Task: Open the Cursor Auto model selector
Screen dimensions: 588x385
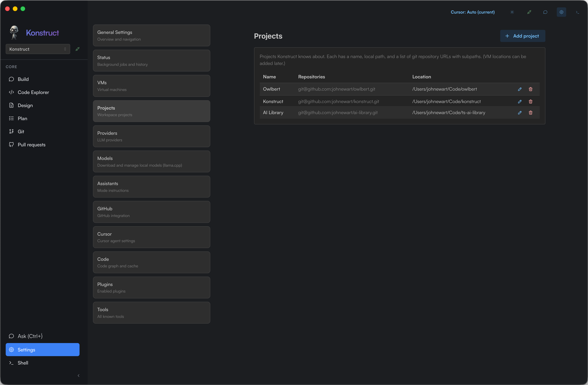Action: (x=472, y=12)
